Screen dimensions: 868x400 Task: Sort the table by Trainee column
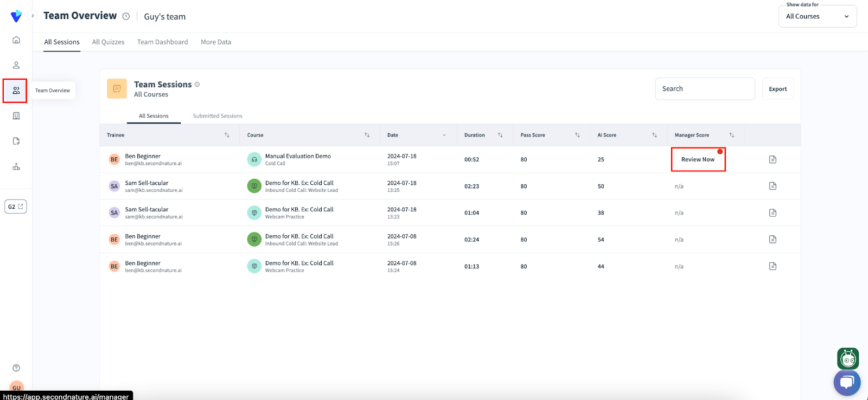pos(227,135)
